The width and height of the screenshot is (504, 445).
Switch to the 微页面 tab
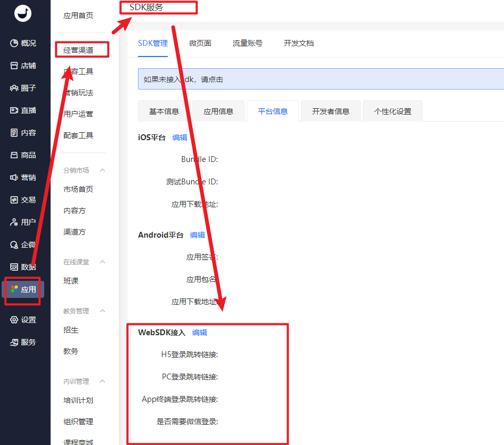point(200,43)
